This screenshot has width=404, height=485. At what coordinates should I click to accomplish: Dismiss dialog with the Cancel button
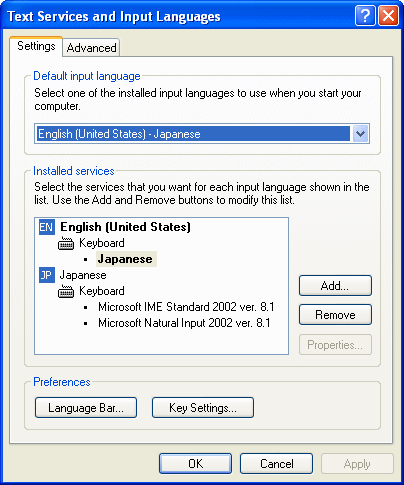276,464
